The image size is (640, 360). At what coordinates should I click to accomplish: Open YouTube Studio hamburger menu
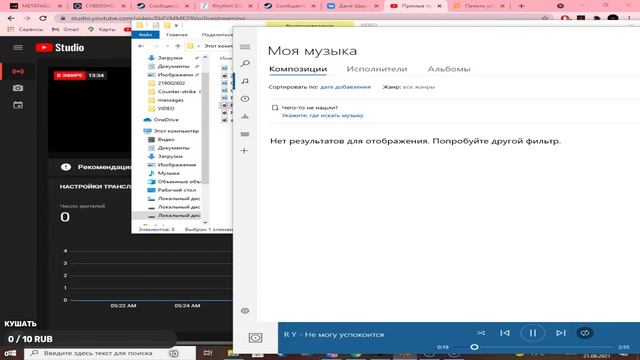[x=18, y=47]
